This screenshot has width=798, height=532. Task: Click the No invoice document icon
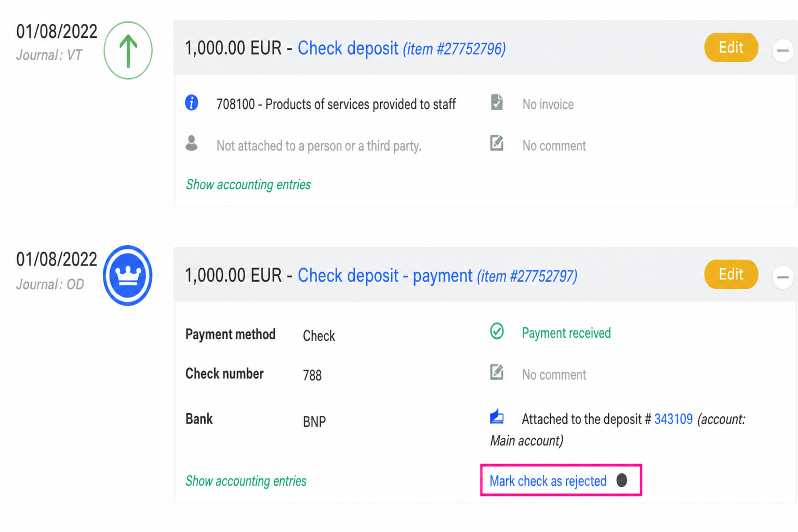(497, 102)
